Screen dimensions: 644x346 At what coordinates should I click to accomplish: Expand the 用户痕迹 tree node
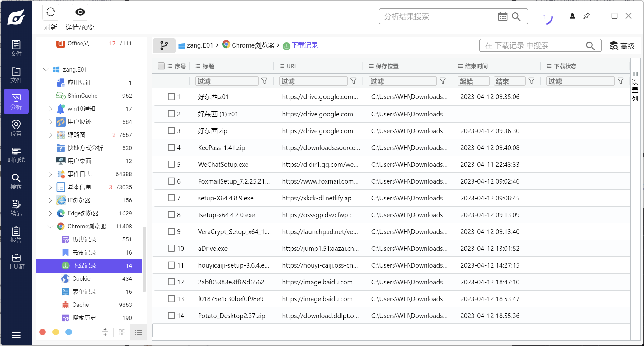[x=50, y=122]
